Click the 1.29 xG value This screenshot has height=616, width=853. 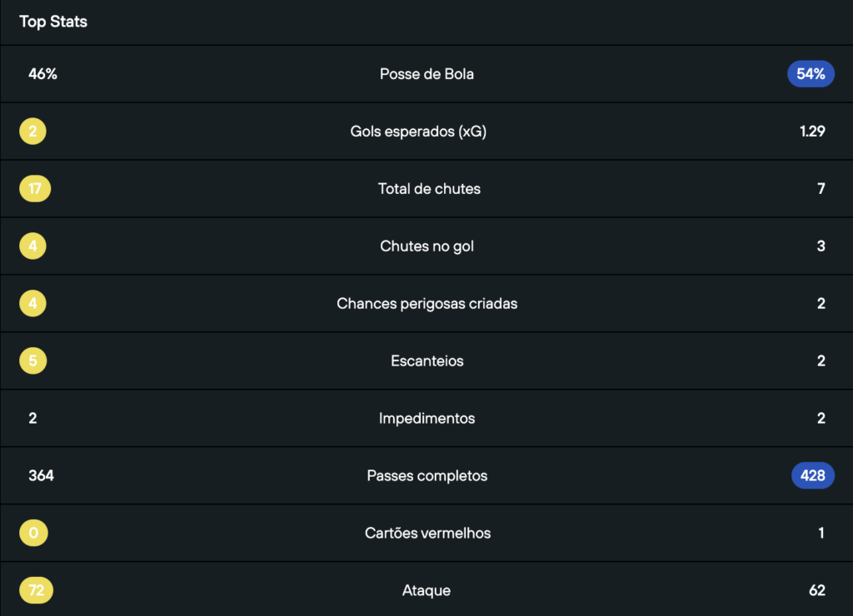(811, 132)
